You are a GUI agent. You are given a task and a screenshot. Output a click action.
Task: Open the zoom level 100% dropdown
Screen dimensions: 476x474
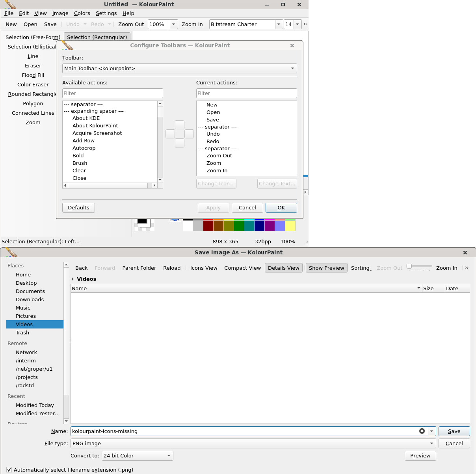tap(174, 24)
